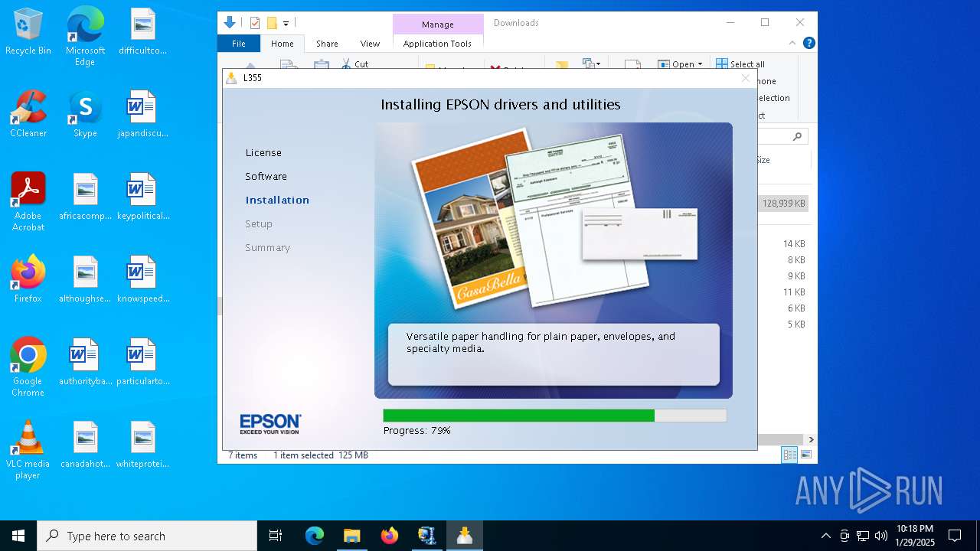
Task: Click Firefox icon on the taskbar
Action: tap(390, 536)
